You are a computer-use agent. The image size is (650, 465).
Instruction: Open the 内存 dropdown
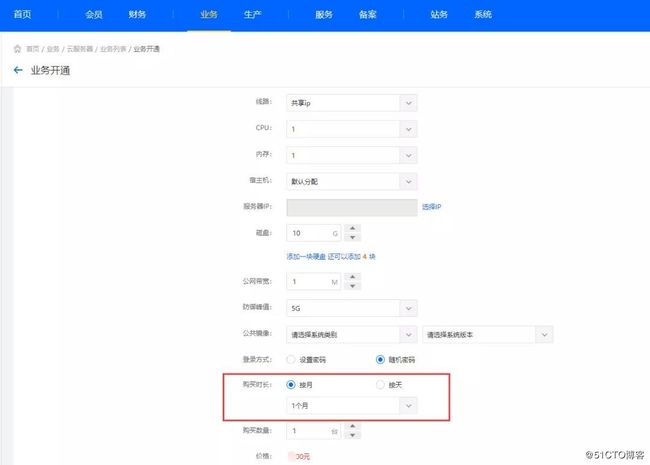pos(352,155)
